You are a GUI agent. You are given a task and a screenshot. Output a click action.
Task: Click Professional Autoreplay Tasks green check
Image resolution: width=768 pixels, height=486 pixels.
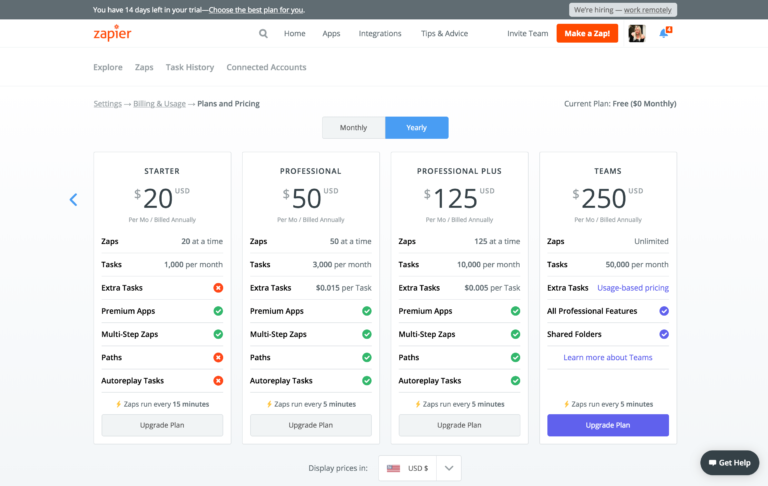[x=366, y=381]
